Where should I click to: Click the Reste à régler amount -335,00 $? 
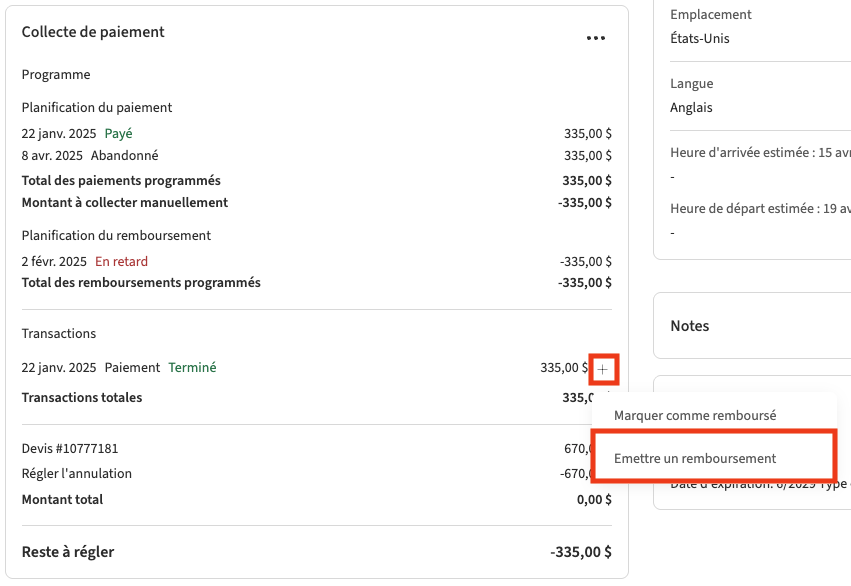point(580,552)
